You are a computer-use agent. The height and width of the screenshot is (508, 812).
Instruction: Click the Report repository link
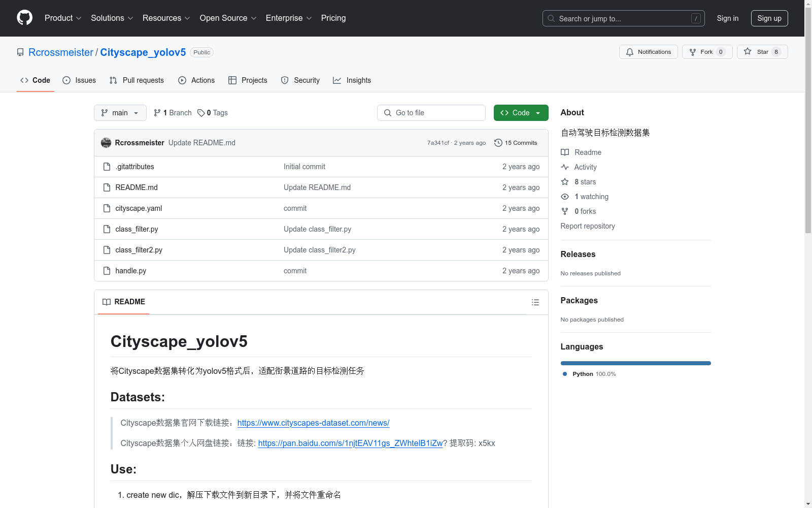click(x=588, y=226)
